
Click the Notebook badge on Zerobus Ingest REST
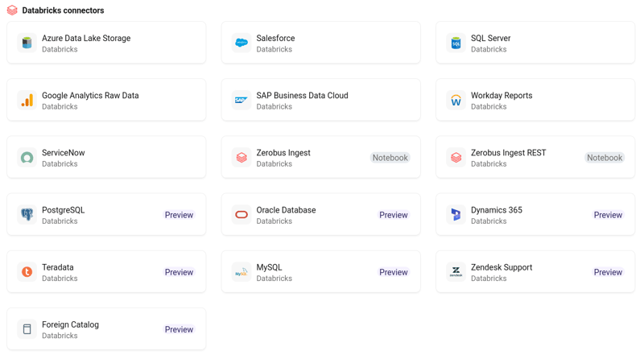(x=604, y=158)
